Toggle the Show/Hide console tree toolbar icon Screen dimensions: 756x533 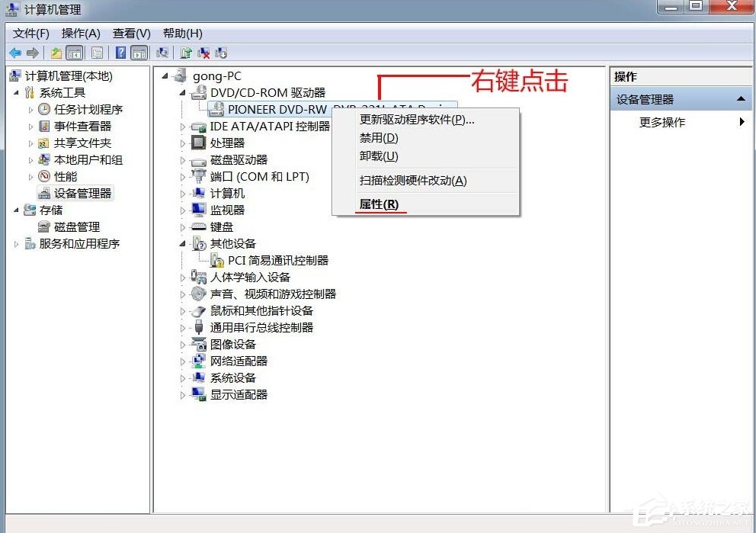(x=75, y=52)
